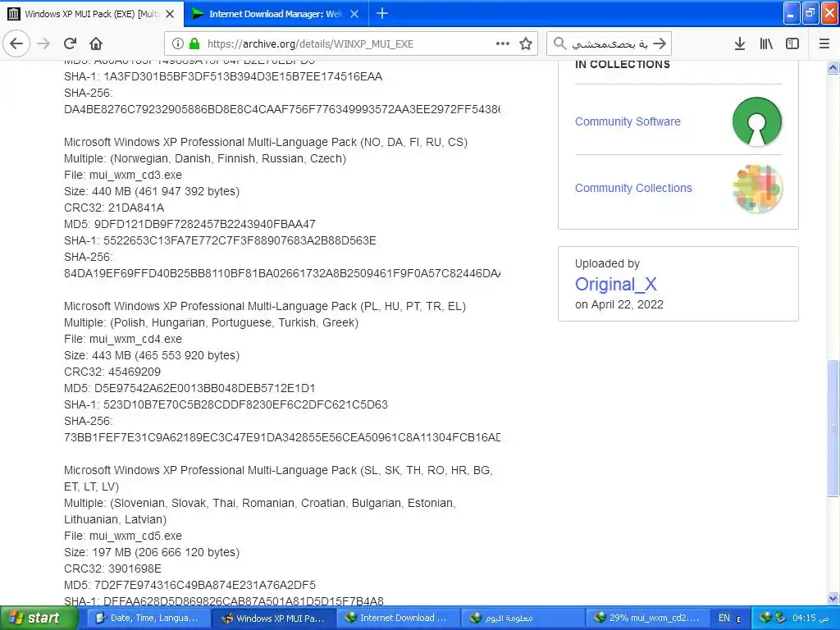Click the scrollbar up arrow
Image resolution: width=840 pixels, height=630 pixels.
(x=833, y=67)
